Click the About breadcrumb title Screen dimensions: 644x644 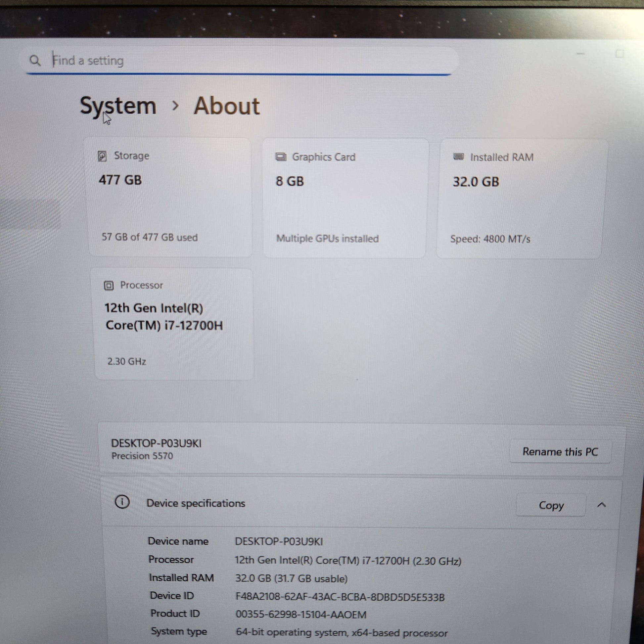tap(227, 106)
